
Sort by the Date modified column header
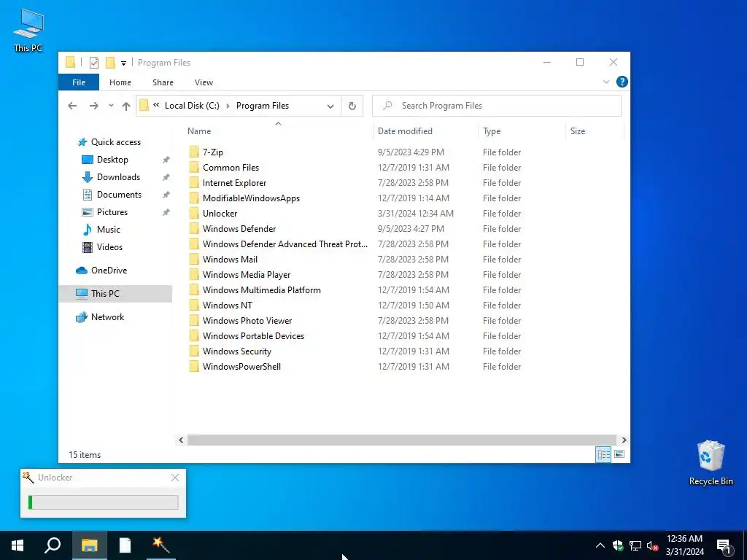pyautogui.click(x=405, y=131)
